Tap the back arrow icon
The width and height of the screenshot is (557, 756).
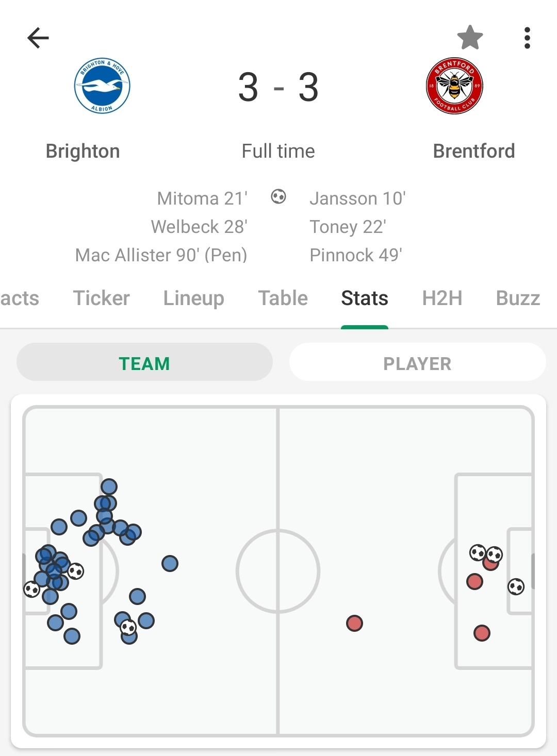coord(38,38)
